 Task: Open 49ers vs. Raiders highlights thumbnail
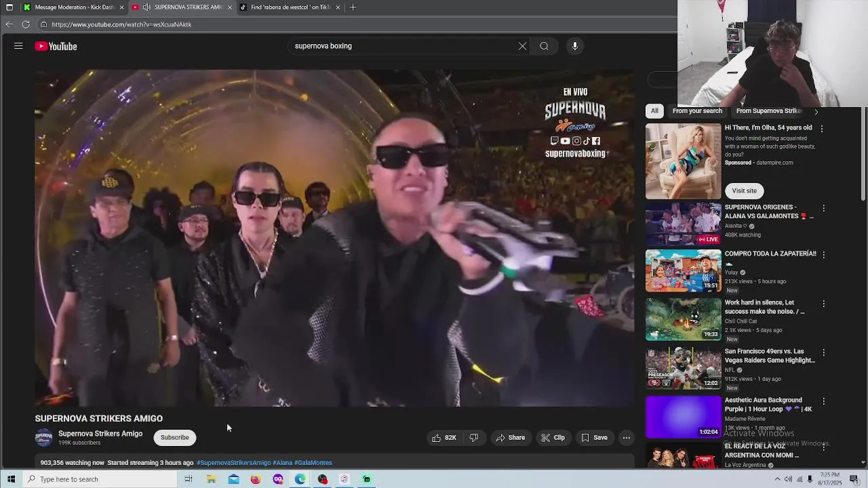point(683,368)
